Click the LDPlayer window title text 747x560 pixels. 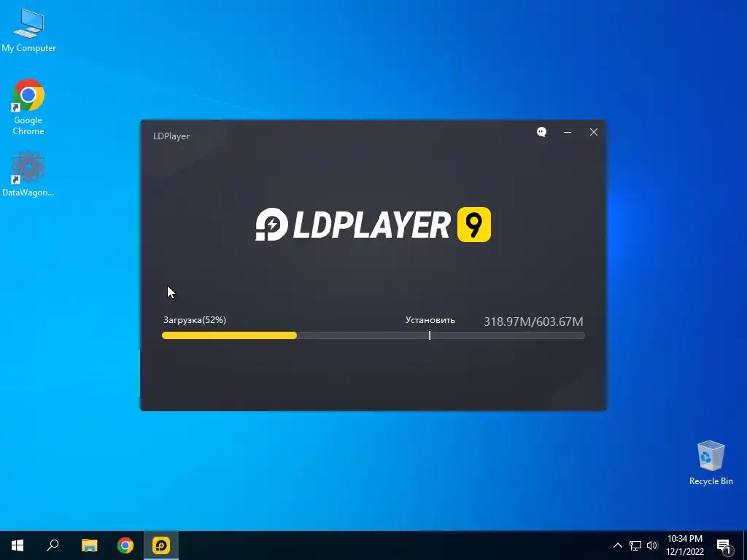coord(171,136)
